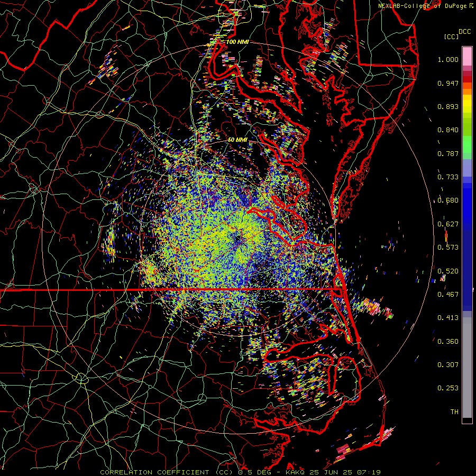The height and width of the screenshot is (476, 476).
Task: Select the 0.413 legend value
Action: point(448,318)
